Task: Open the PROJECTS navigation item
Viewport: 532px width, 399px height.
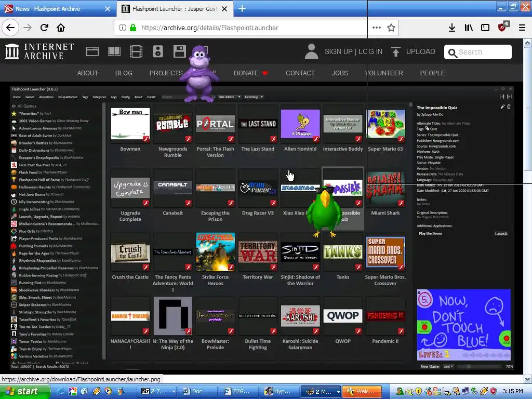Action: click(x=166, y=73)
